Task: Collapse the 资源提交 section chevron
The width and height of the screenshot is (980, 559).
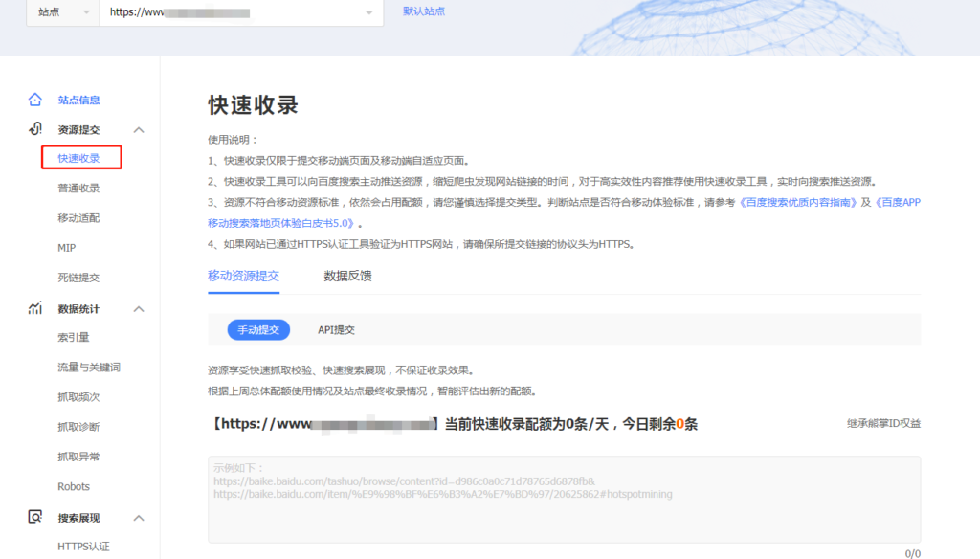Action: click(x=139, y=130)
